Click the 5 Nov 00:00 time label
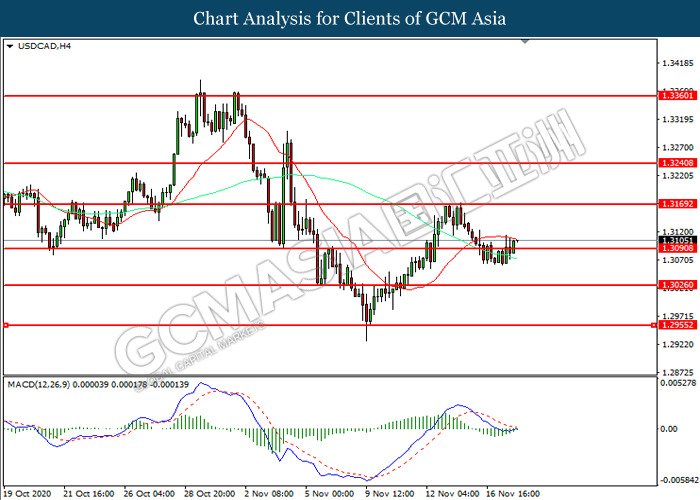The height and width of the screenshot is (500, 700). tap(329, 494)
